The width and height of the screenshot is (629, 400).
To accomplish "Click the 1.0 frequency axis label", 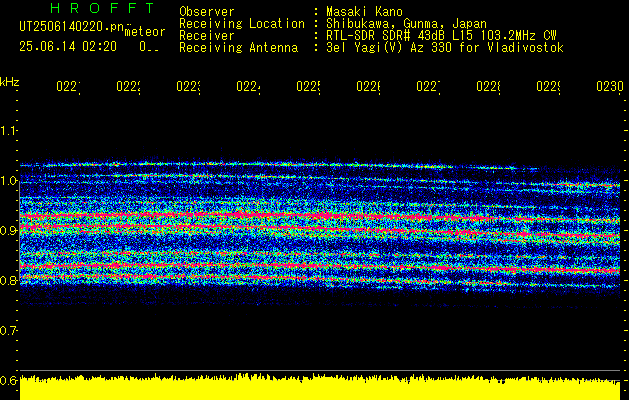I will click(x=8, y=181).
